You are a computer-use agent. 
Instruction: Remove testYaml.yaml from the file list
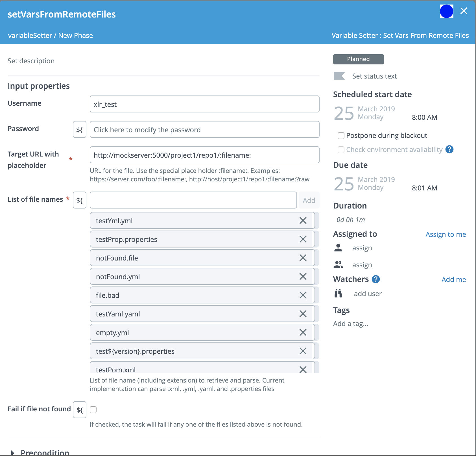click(x=303, y=314)
